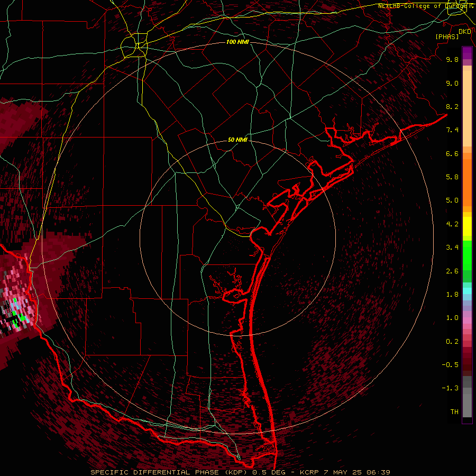Viewport: 476px width, 476px height.
Task: Click the 6.6 value on the color scale
Action: tap(452, 153)
